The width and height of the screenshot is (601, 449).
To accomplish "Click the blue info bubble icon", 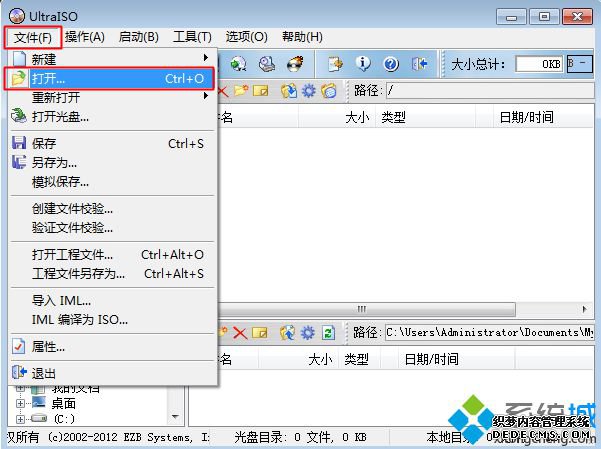I will coord(363,64).
